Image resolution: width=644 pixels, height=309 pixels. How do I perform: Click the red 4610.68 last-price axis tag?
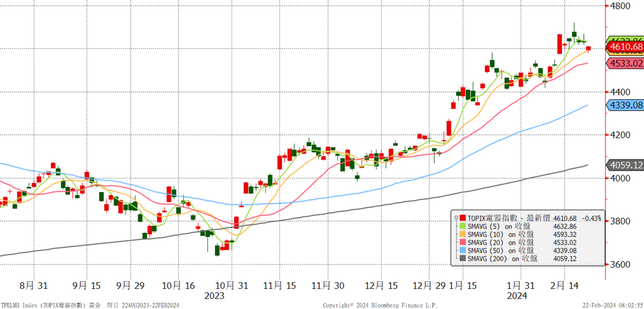pos(626,47)
